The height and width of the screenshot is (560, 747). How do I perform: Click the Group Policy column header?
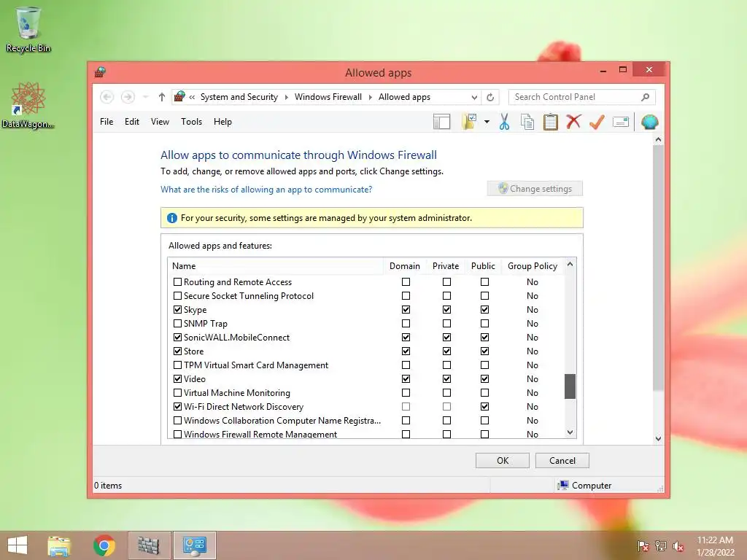tap(533, 266)
